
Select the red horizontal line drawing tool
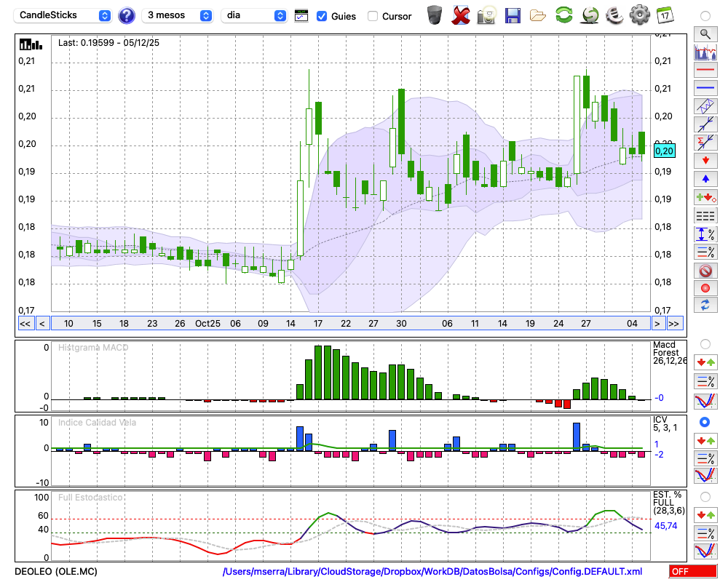point(705,71)
